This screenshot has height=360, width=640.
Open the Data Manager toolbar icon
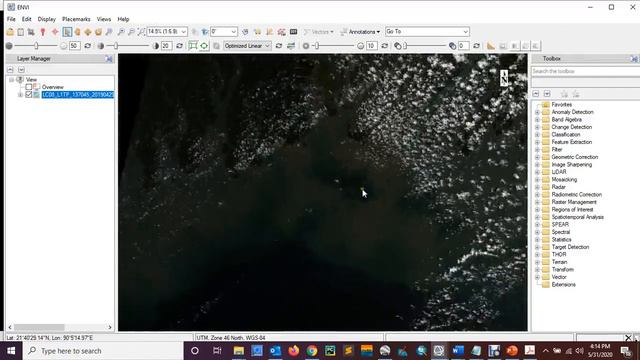point(20,32)
